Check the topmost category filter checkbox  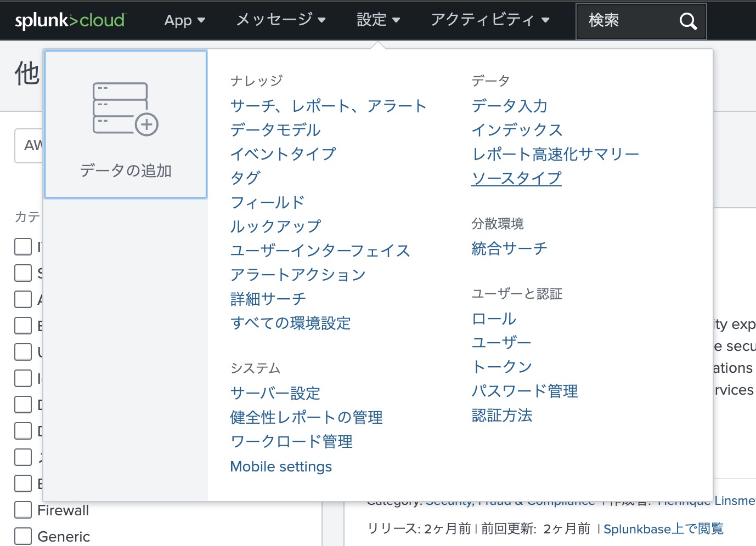22,246
